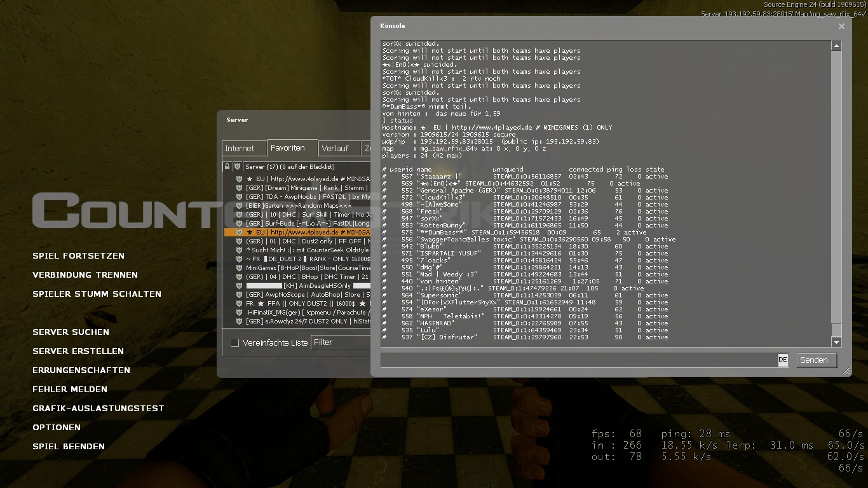Open Server suchen
This screenshot has height=488, width=868.
[71, 332]
